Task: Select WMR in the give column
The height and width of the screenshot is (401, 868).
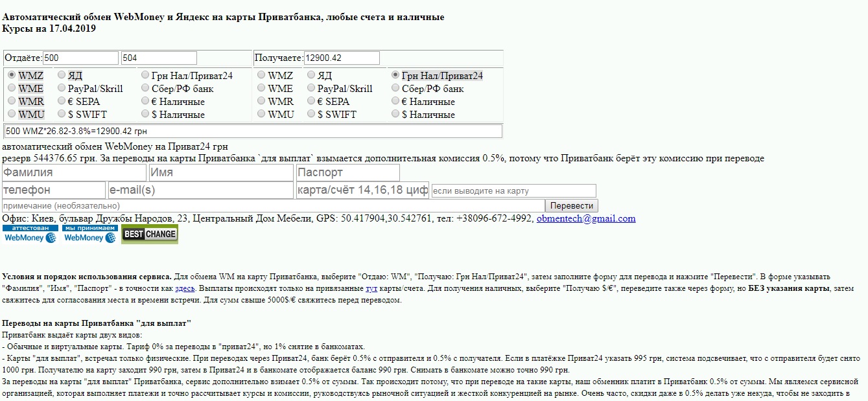Action: point(12,101)
